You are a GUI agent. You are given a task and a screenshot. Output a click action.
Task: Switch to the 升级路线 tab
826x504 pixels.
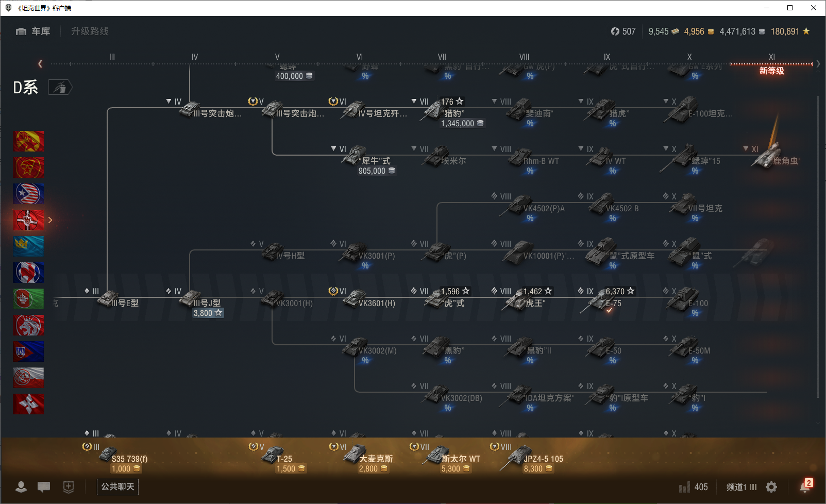(x=90, y=31)
